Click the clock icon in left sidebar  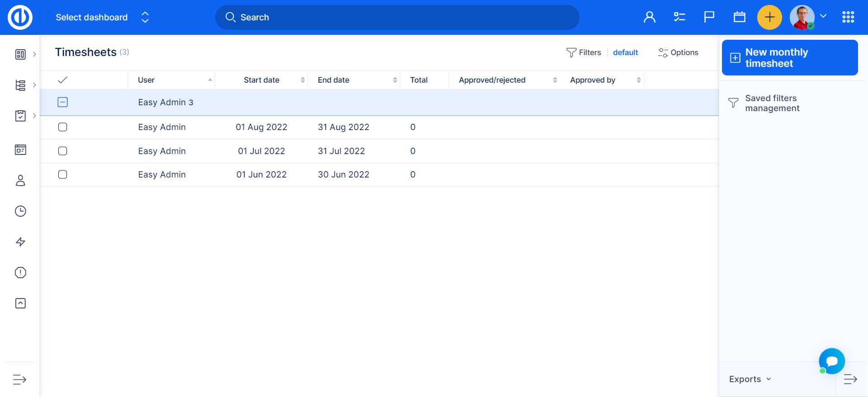[x=20, y=211]
